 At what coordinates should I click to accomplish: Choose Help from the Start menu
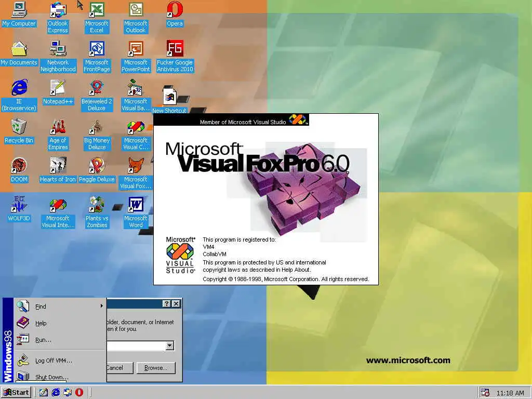[60, 323]
